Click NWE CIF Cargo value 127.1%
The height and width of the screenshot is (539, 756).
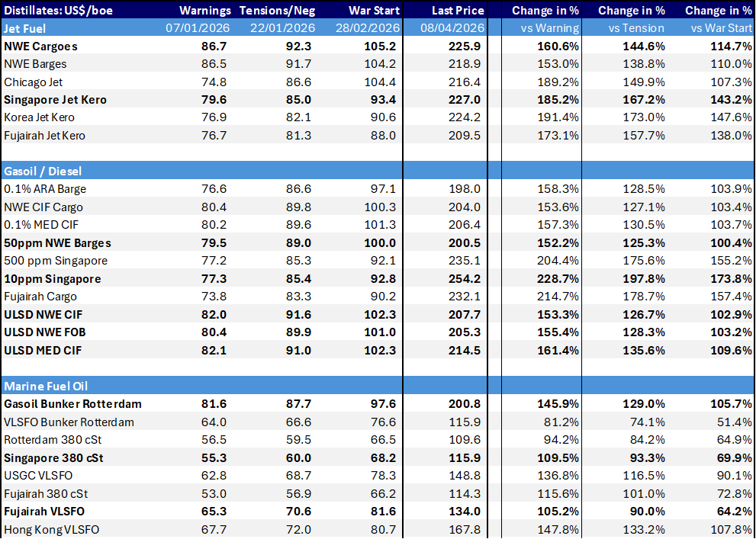[645, 207]
